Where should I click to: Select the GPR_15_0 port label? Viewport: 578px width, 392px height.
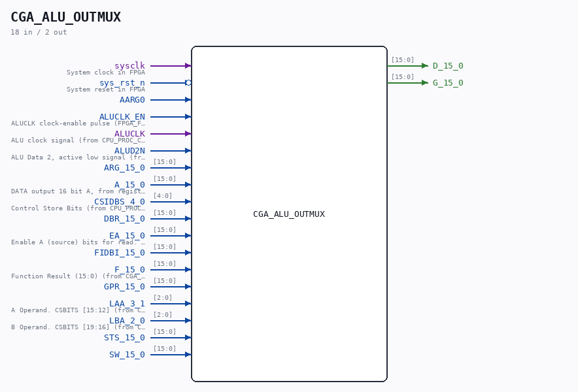click(125, 286)
